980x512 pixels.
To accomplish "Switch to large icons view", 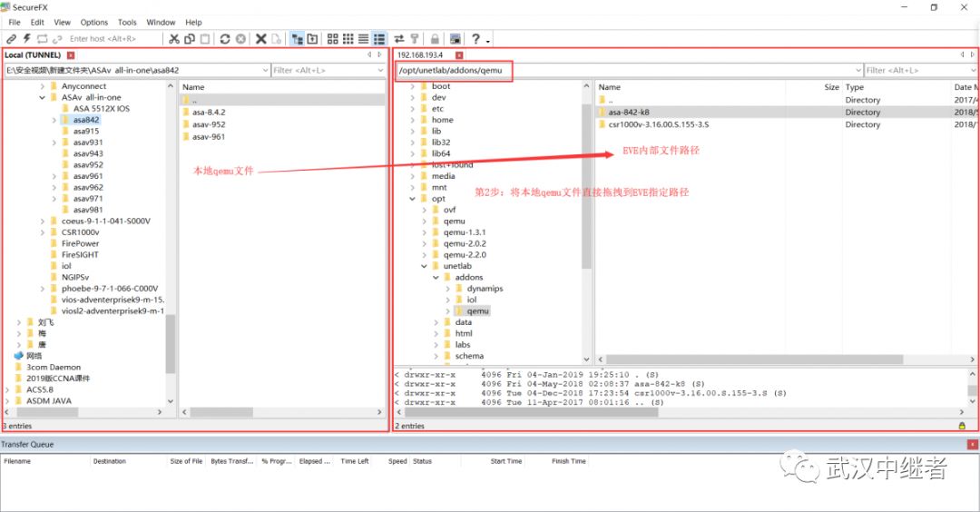I will pos(332,39).
